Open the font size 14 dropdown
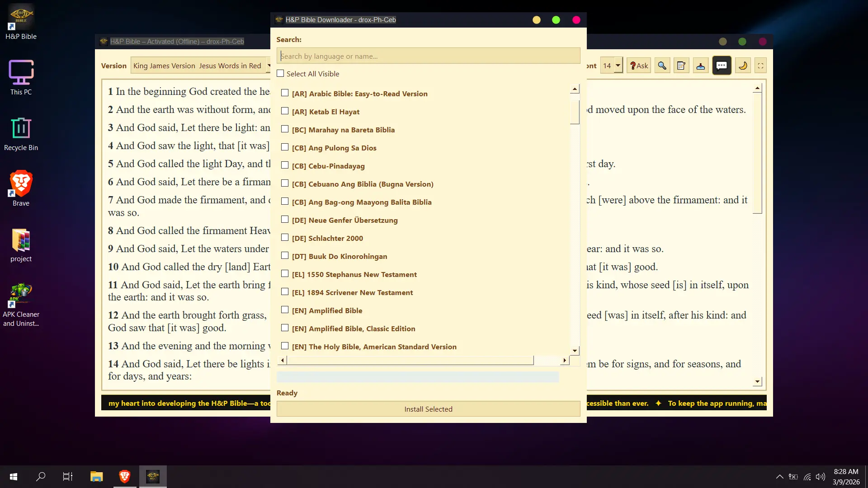 coord(612,66)
